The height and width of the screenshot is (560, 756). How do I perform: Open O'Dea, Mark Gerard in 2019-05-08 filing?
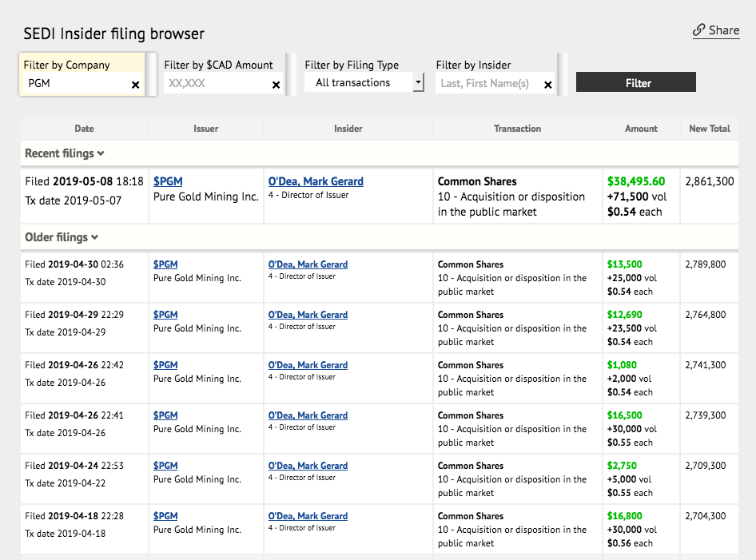click(316, 181)
